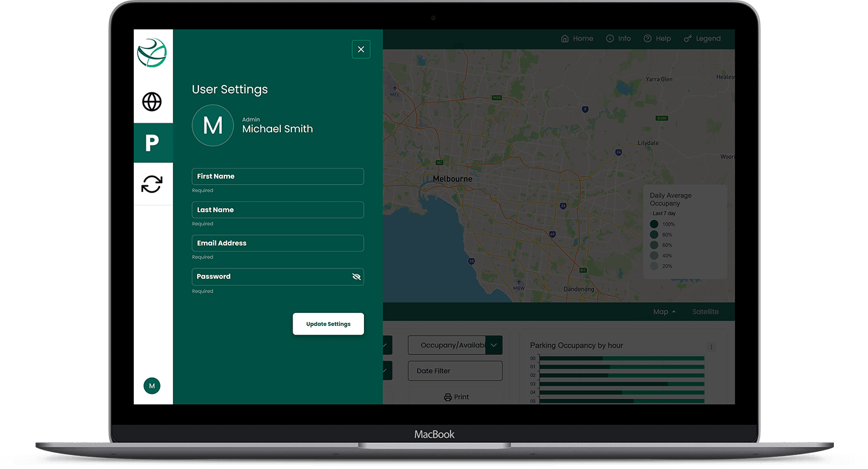Click the Print button

tap(456, 397)
